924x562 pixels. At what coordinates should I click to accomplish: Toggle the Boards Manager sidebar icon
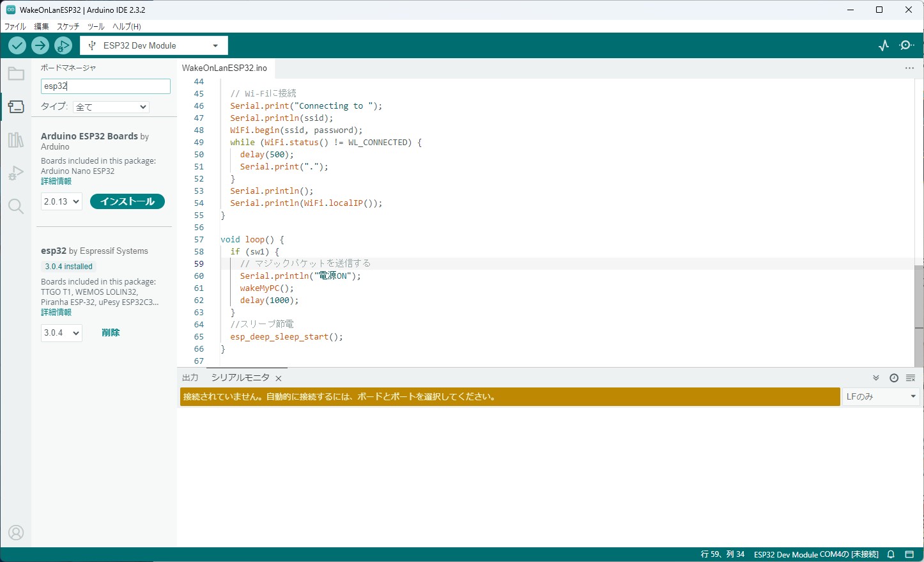point(16,107)
